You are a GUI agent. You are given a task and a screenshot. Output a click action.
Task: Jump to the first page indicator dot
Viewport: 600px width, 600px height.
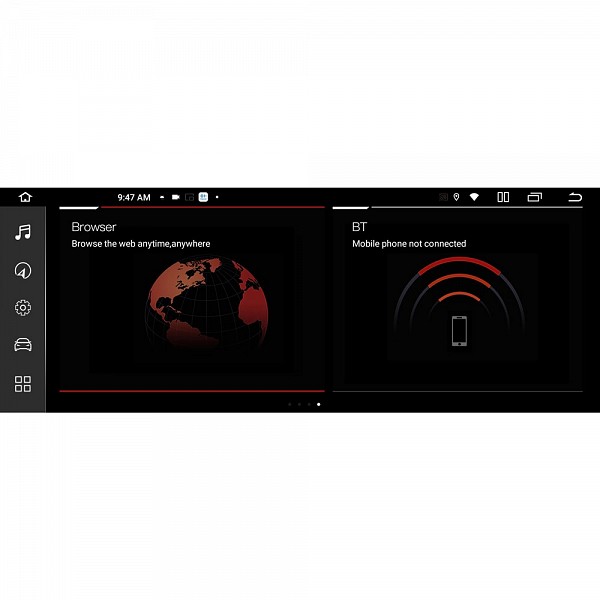point(289,404)
